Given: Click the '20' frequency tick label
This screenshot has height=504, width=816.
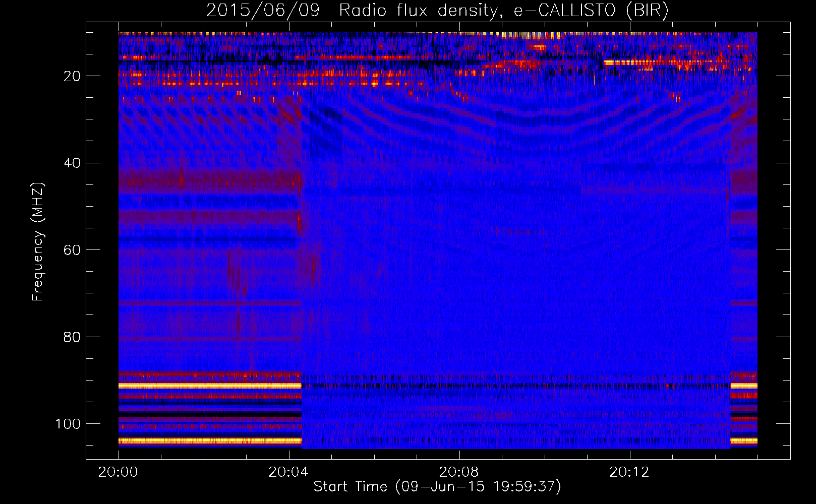Looking at the screenshot, I should [72, 76].
